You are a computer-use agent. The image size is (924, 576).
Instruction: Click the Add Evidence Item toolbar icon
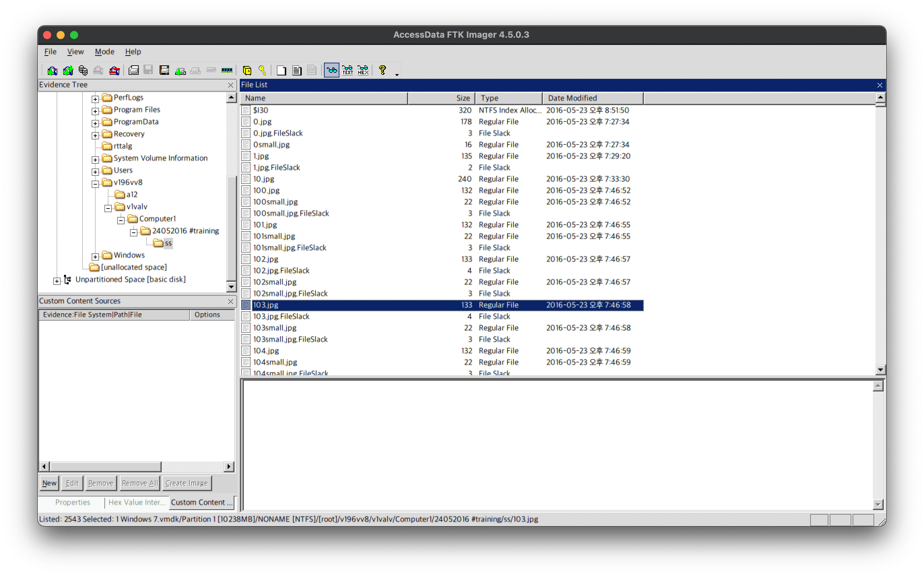pos(52,70)
